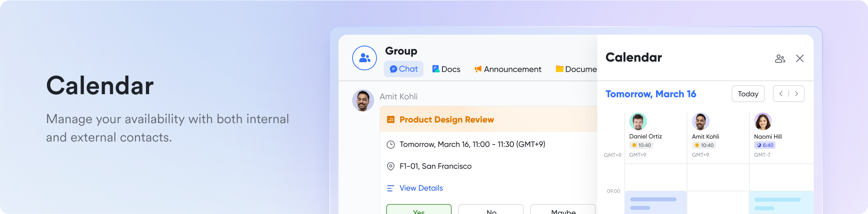Open the Docs tab
868x214 pixels.
(x=446, y=69)
